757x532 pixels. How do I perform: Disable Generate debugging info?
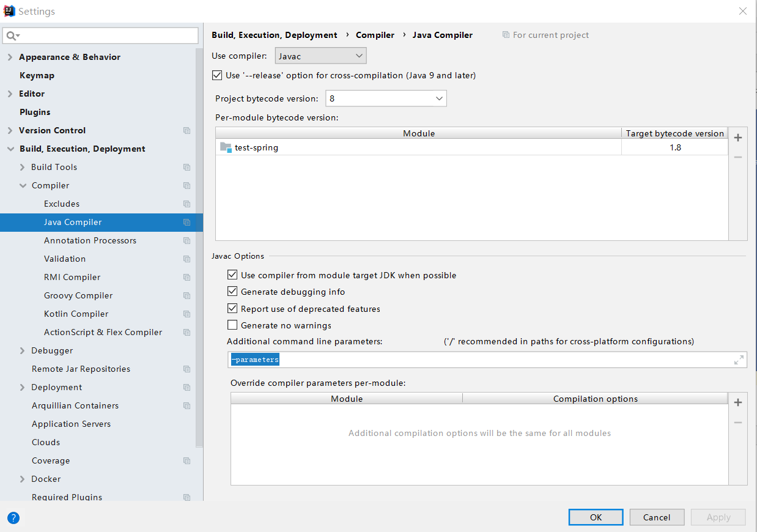232,292
